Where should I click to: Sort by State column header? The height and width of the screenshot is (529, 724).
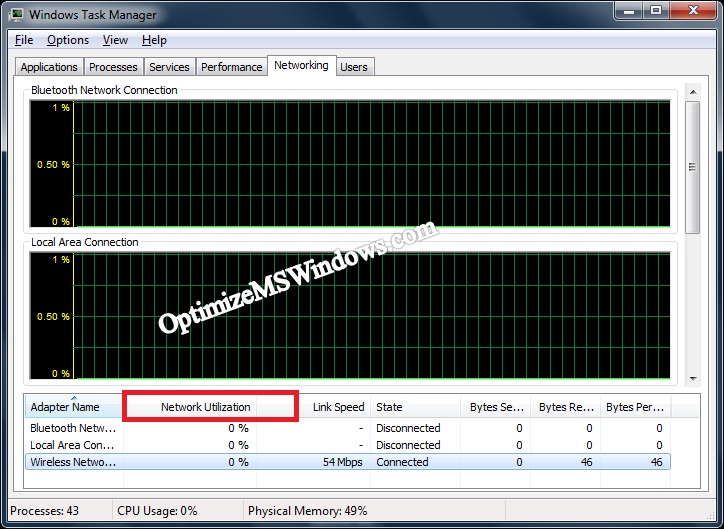tap(416, 407)
